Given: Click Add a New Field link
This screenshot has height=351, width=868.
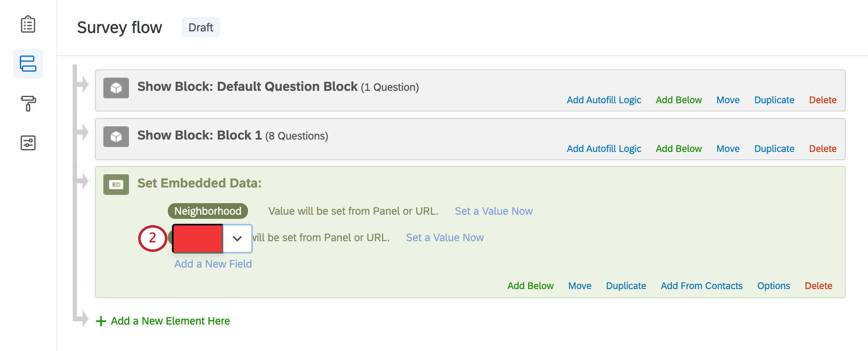Looking at the screenshot, I should point(213,264).
